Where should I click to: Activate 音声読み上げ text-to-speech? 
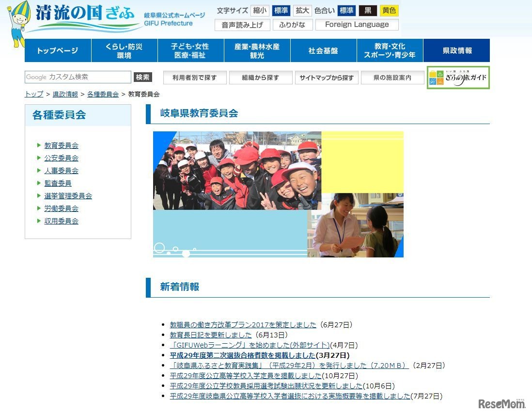pyautogui.click(x=242, y=25)
